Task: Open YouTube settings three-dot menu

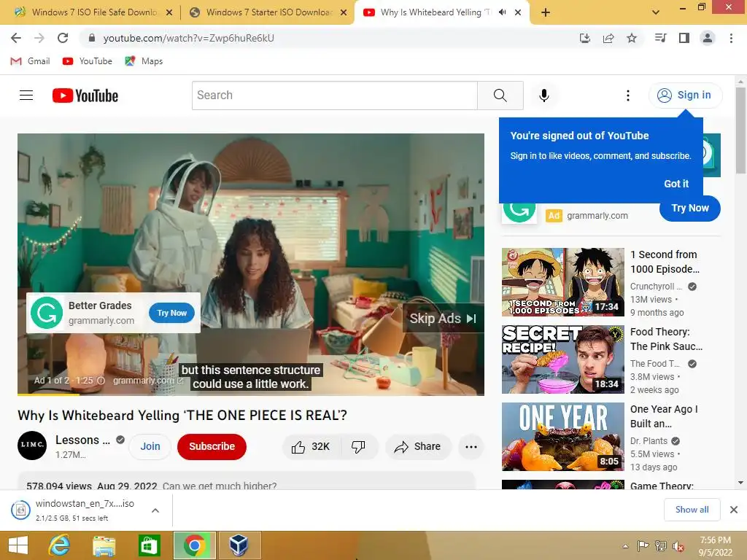Action: point(628,96)
